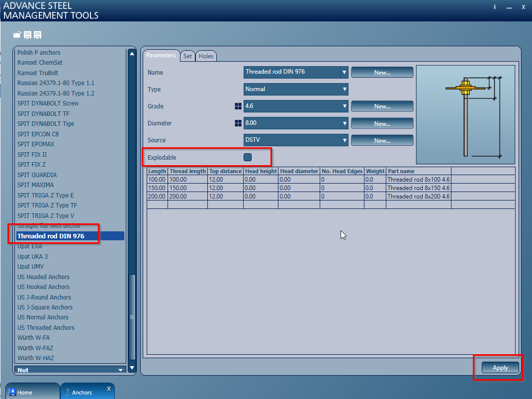Image resolution: width=532 pixels, height=399 pixels.
Task: Select SPIT FIX Z entry
Action: coord(31,164)
